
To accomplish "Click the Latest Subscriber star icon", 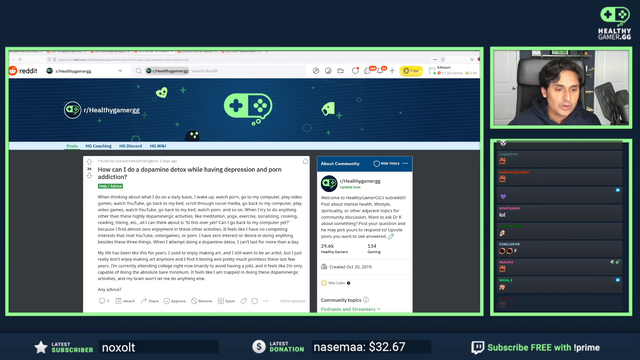I will click(40, 347).
